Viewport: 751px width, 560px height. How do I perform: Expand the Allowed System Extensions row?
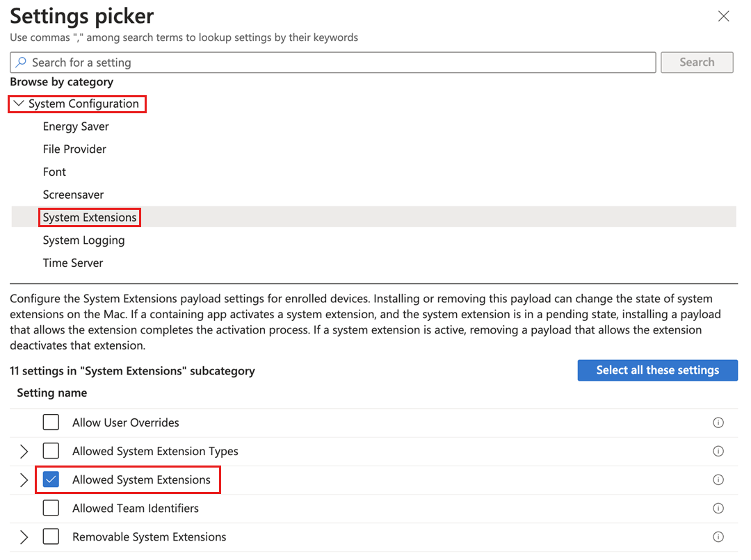24,480
